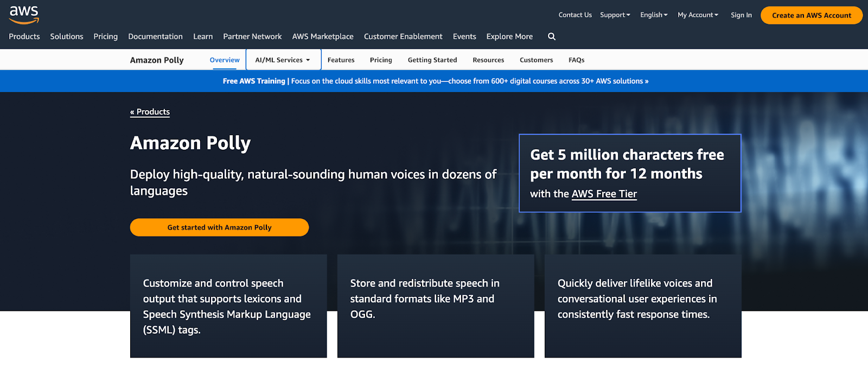The height and width of the screenshot is (388, 868).
Task: Open the Events menu
Action: 464,36
